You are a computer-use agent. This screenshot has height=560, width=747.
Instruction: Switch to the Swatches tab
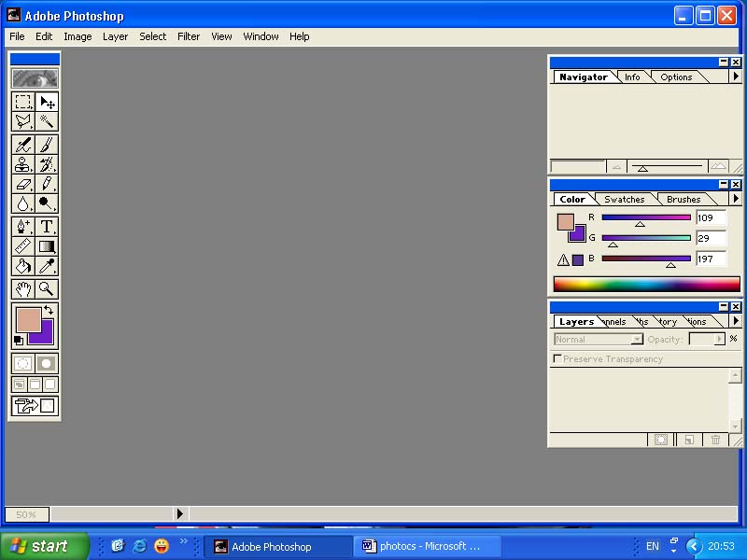pos(625,200)
